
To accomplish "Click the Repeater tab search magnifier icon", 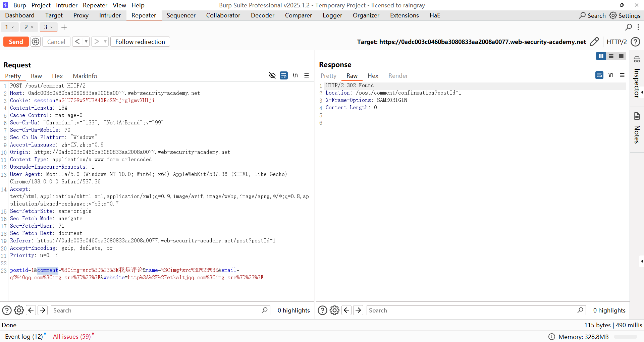I will [629, 27].
